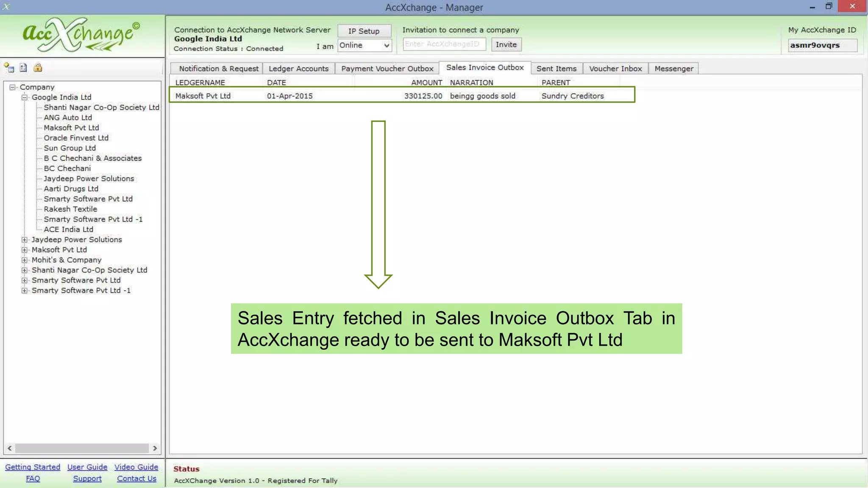Sort by the LEDGERNAME column header
Image resolution: width=868 pixels, height=488 pixels.
tap(200, 83)
